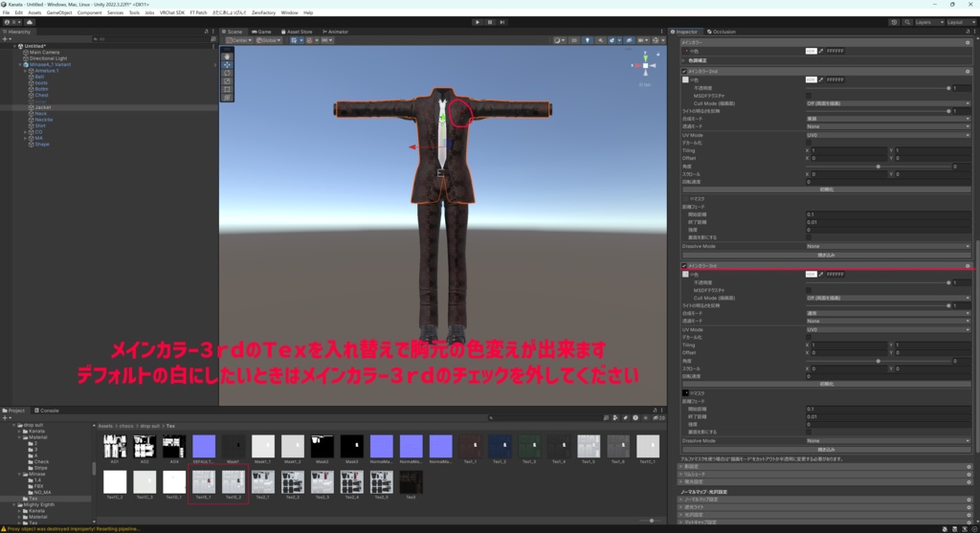This screenshot has width=980, height=533.
Task: Open the Component menu
Action: tap(89, 12)
